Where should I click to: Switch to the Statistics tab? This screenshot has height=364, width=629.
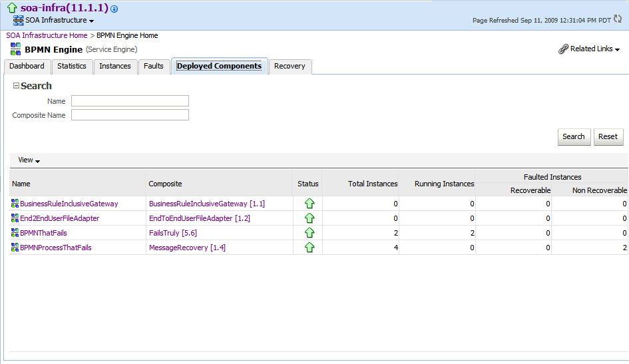(x=72, y=66)
